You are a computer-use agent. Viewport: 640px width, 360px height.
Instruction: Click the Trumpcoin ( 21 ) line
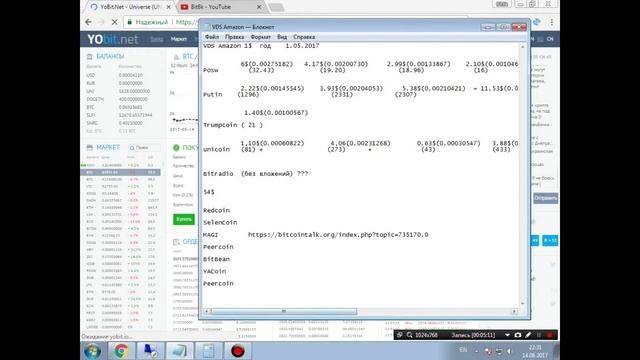pos(233,125)
